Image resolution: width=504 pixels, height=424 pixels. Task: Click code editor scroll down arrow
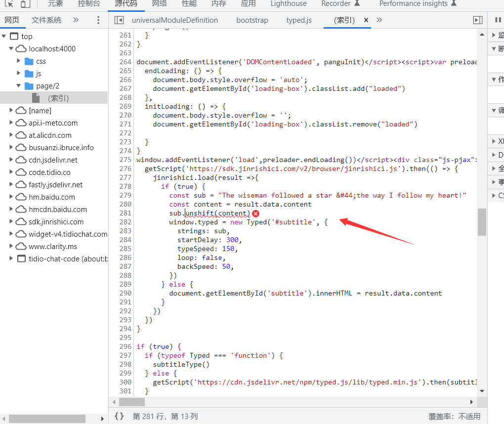coord(482,391)
